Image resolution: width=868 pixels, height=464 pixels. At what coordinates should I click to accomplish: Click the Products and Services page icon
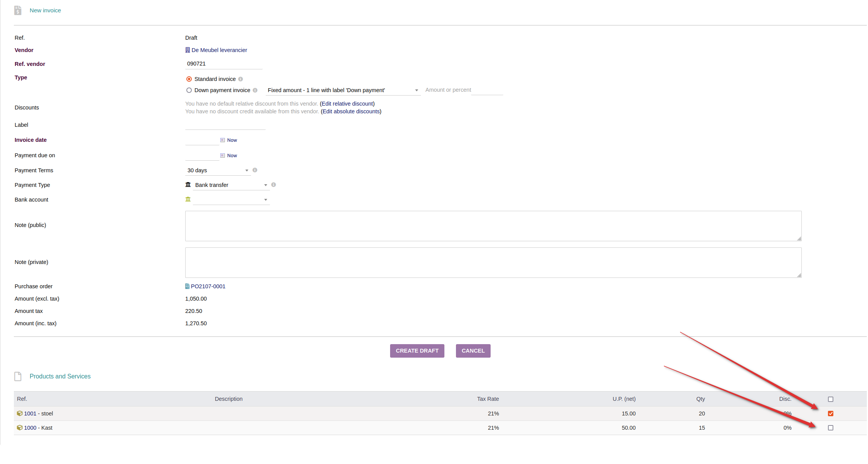pos(18,376)
